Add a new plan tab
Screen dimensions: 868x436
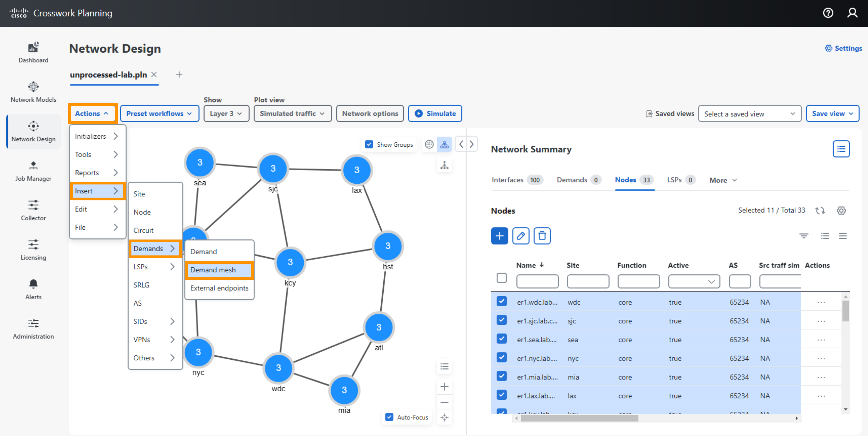click(179, 74)
